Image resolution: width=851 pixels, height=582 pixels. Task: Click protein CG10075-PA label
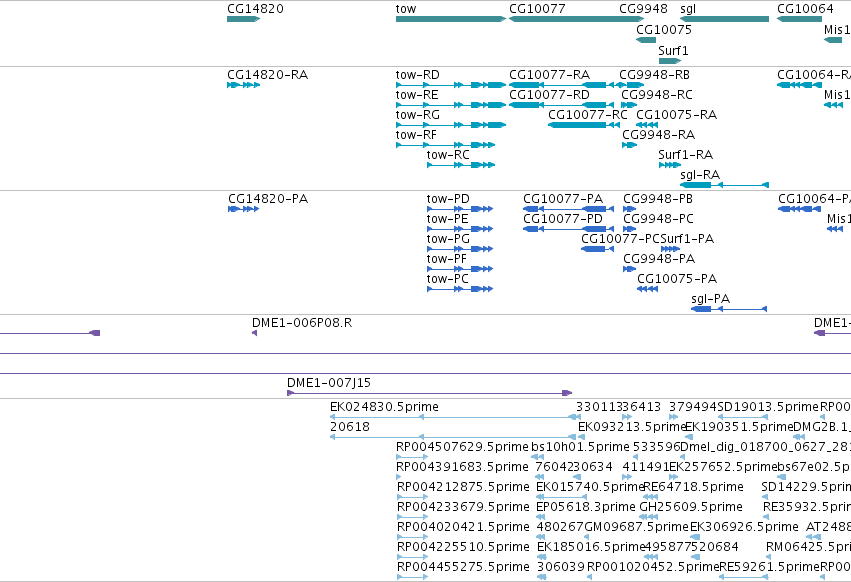point(677,279)
